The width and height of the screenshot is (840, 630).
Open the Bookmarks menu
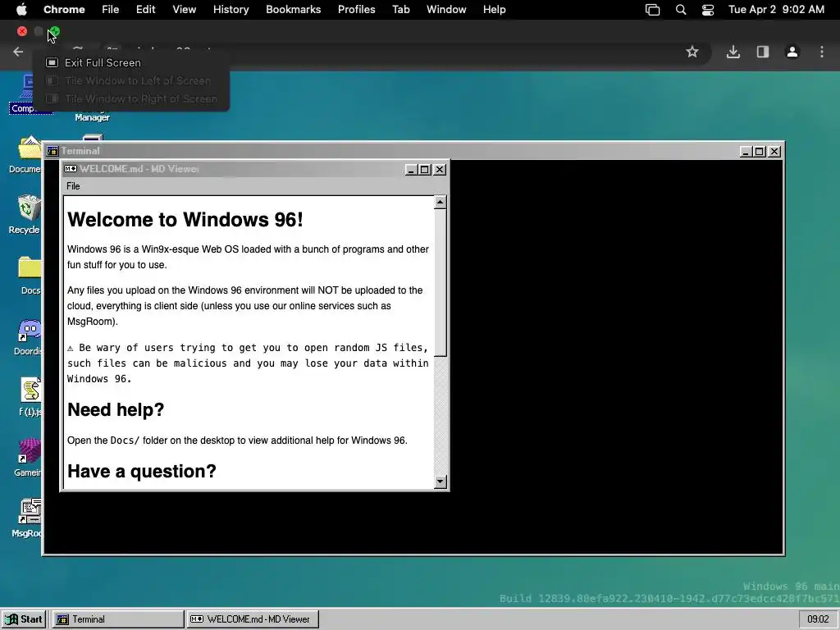[293, 10]
